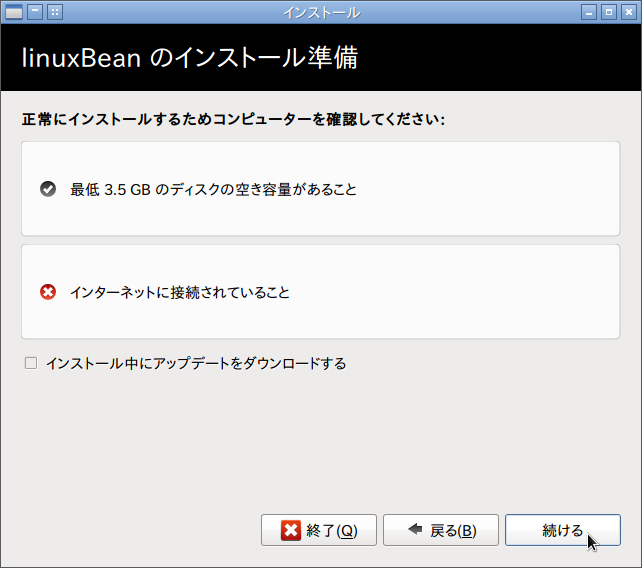The width and height of the screenshot is (642, 568).
Task: Select the インターネットに接続されていること text
Action: [180, 292]
